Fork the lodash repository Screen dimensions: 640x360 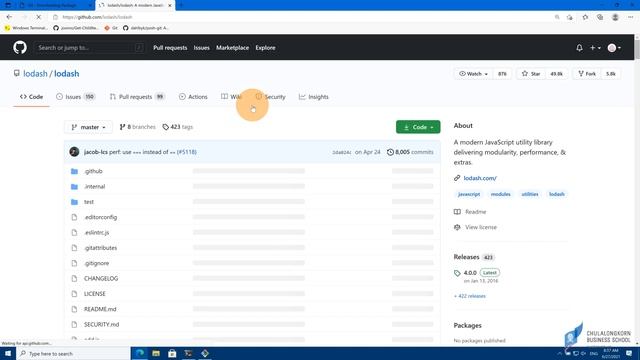point(587,74)
